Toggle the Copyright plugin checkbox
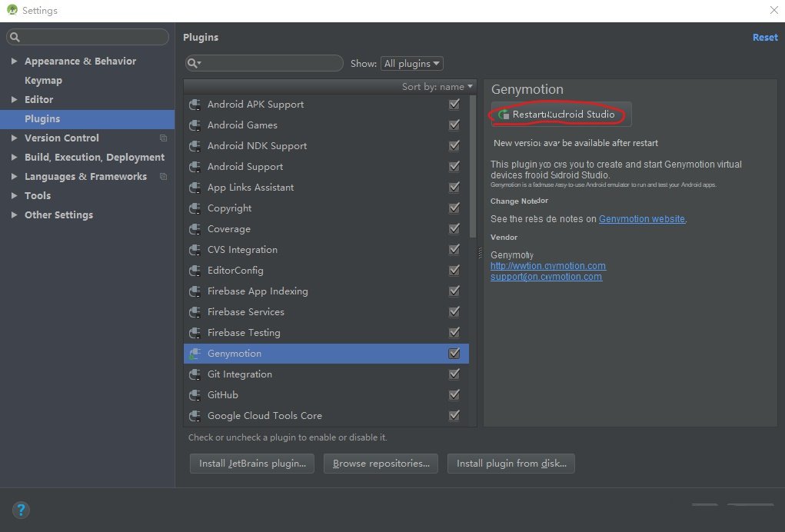Image resolution: width=785 pixels, height=532 pixels. pos(454,208)
